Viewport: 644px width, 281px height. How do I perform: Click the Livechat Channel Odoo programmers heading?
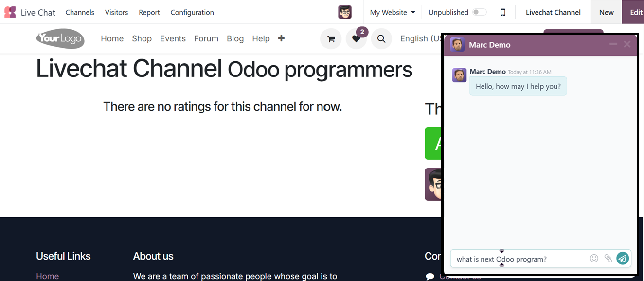pos(224,69)
